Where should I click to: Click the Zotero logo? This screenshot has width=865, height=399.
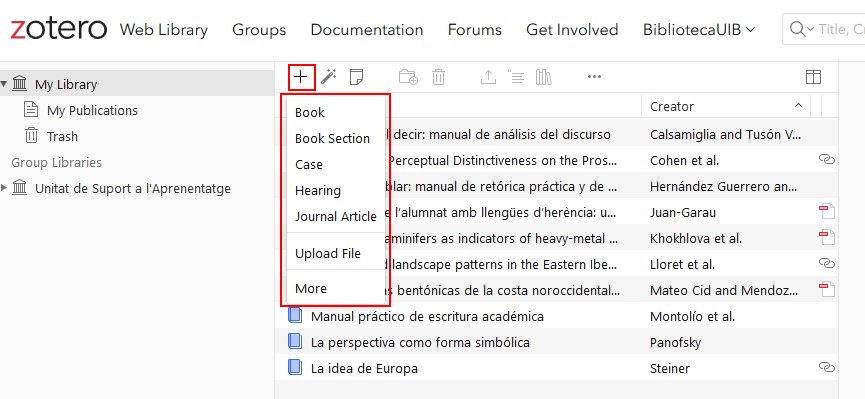58,29
